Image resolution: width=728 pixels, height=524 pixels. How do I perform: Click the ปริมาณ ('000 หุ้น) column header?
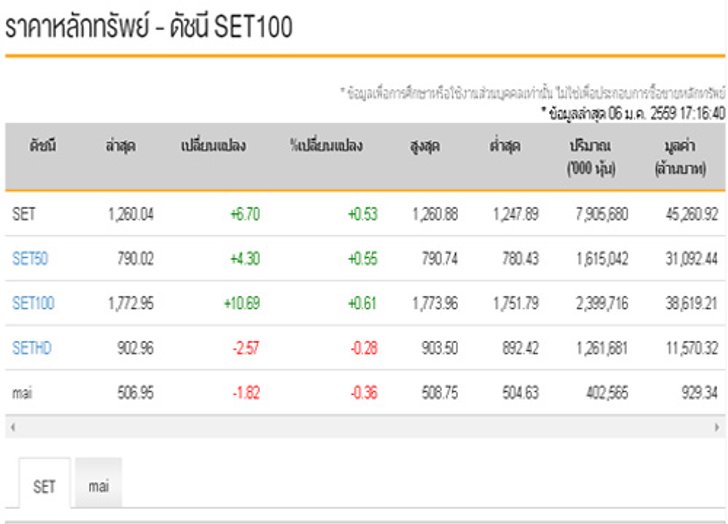coord(591,157)
